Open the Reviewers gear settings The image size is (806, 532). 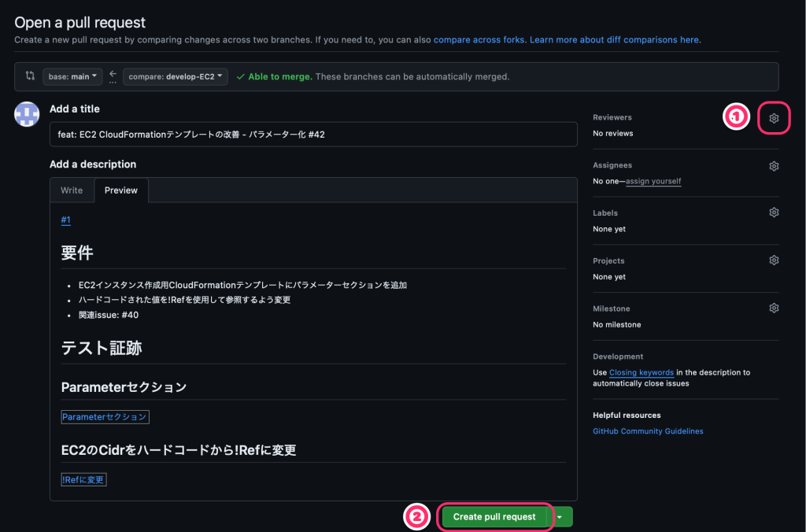[774, 118]
